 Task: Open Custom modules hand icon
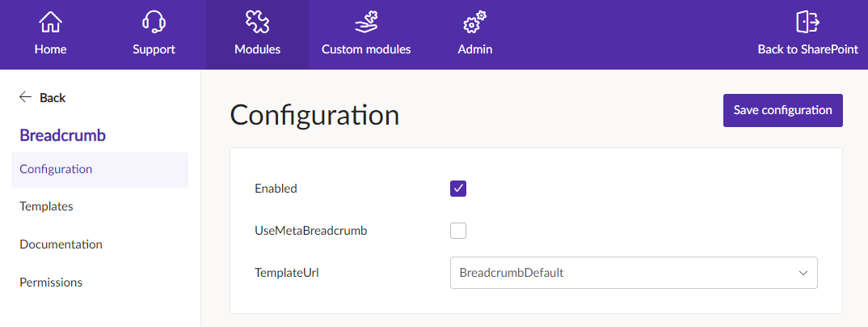[x=366, y=22]
